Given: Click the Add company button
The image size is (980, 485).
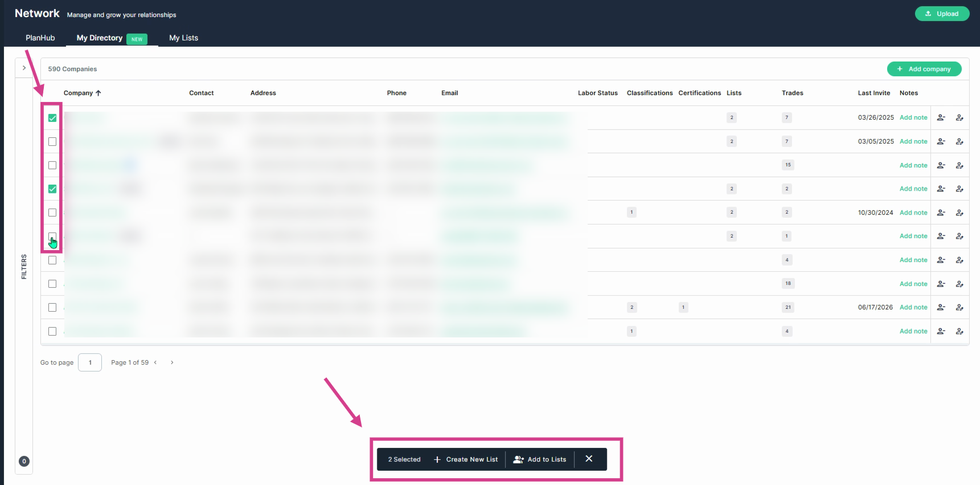Looking at the screenshot, I should pyautogui.click(x=924, y=69).
